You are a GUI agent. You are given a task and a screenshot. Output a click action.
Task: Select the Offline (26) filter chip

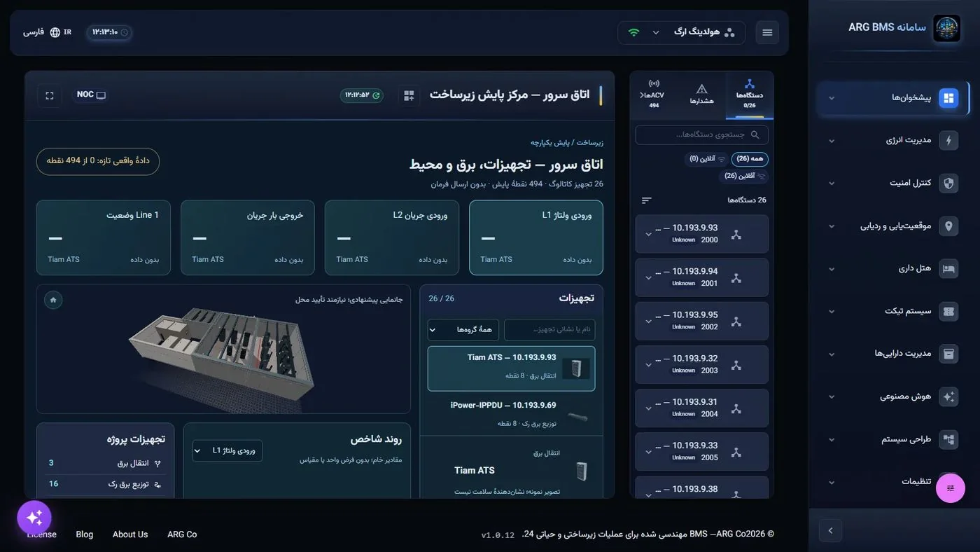(743, 176)
